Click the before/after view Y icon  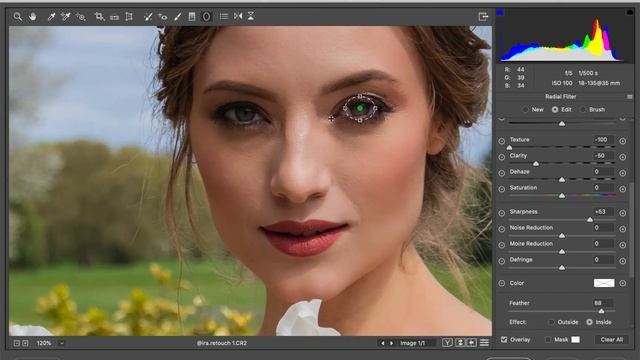point(447,343)
